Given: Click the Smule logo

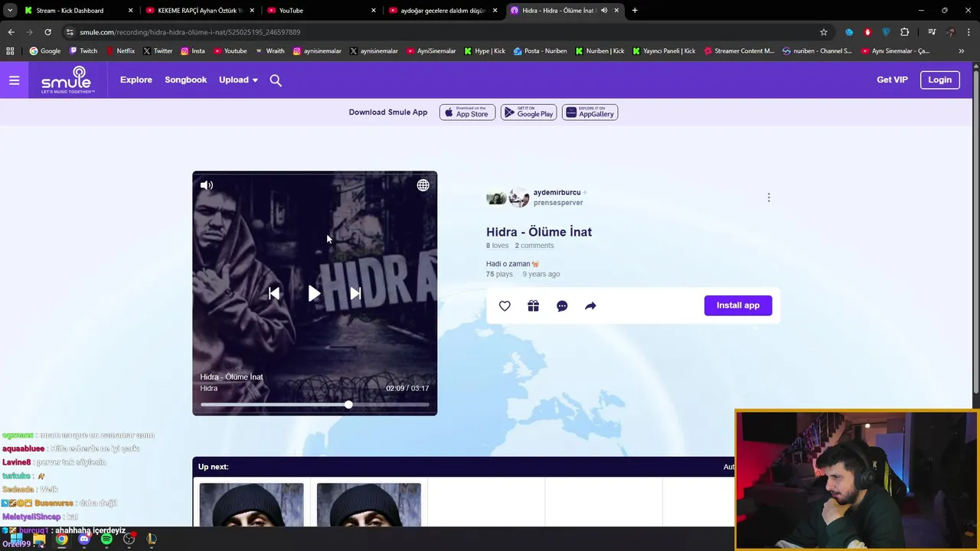Looking at the screenshot, I should pos(68,80).
